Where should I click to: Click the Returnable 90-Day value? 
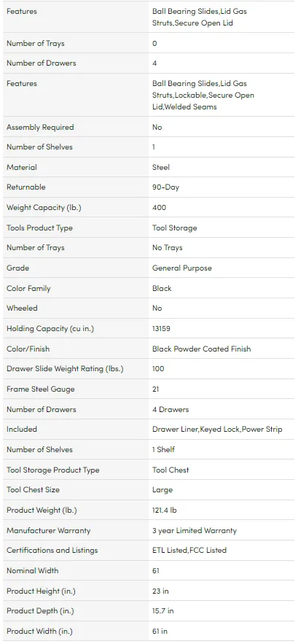165,187
